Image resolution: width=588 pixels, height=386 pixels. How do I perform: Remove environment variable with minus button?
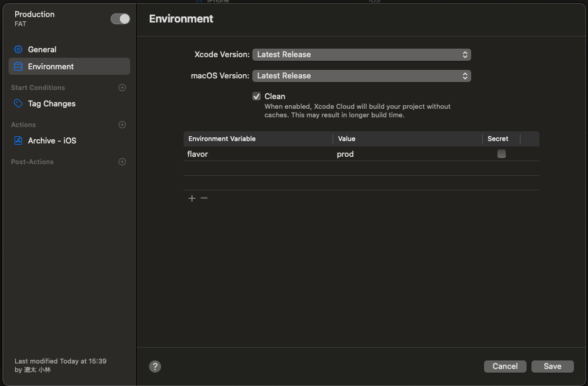[204, 198]
